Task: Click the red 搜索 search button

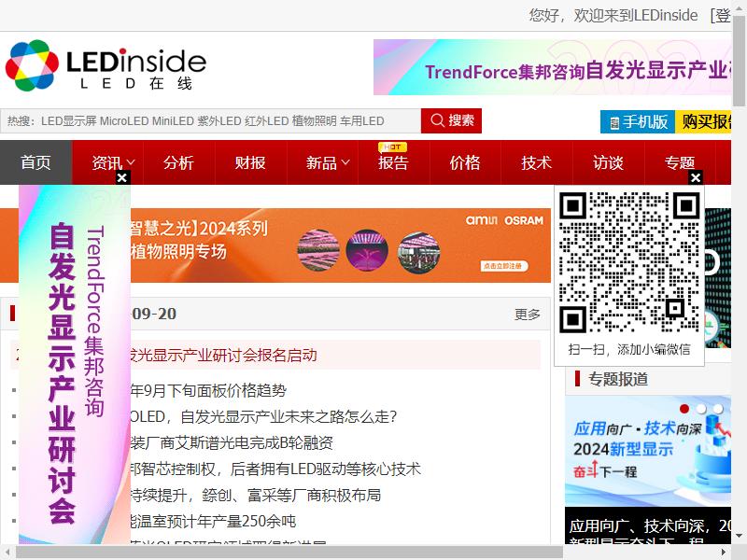Action: coord(451,120)
